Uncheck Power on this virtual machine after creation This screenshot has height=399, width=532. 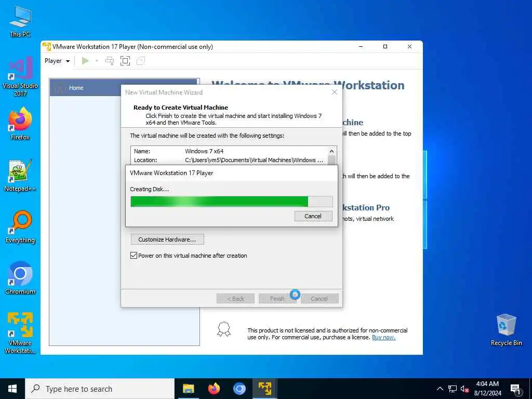134,256
